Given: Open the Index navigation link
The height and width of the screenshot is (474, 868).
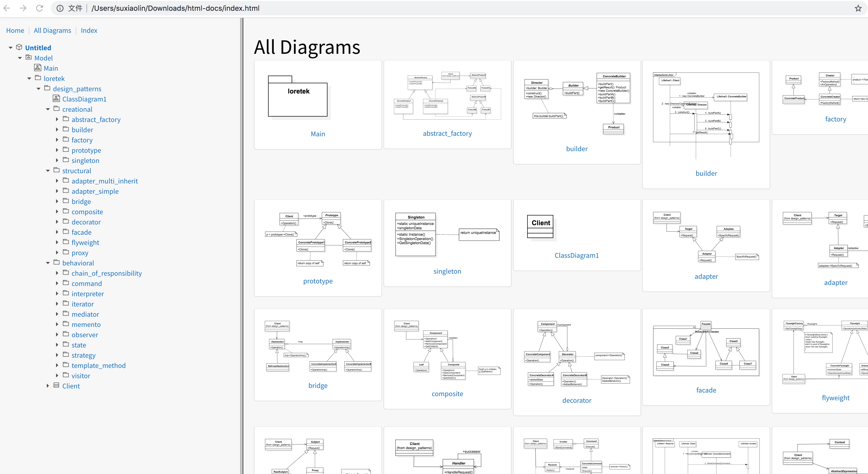Looking at the screenshot, I should [89, 30].
